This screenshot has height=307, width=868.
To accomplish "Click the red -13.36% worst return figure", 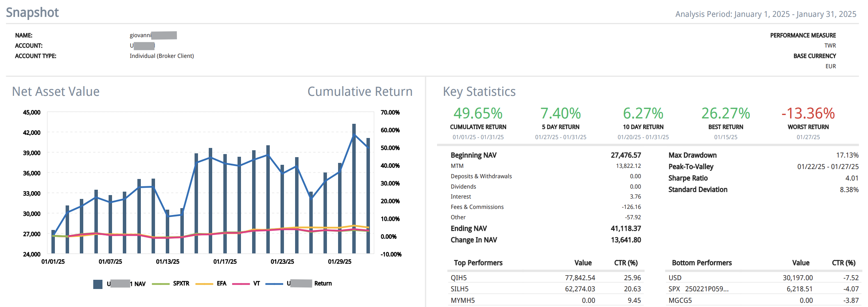I will pos(808,113).
